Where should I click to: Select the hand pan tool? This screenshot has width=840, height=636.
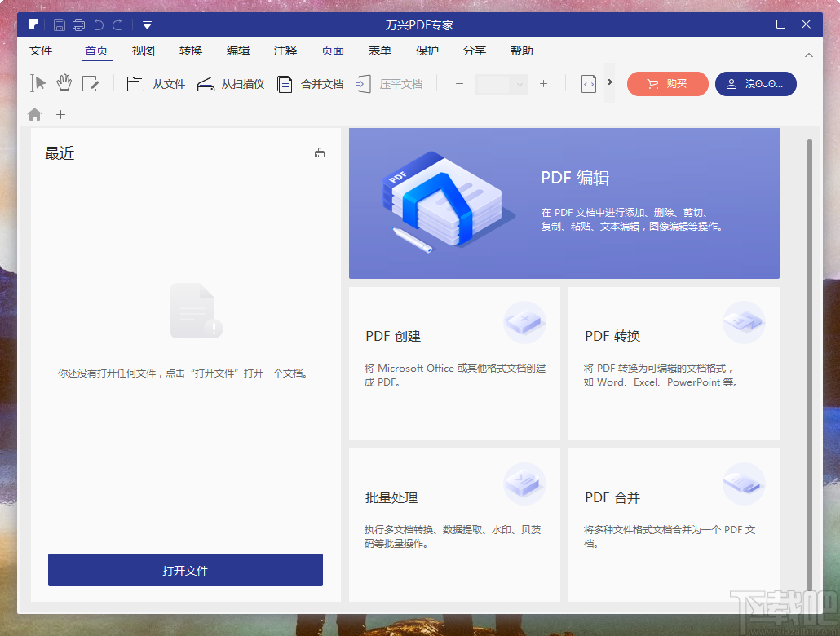click(64, 83)
